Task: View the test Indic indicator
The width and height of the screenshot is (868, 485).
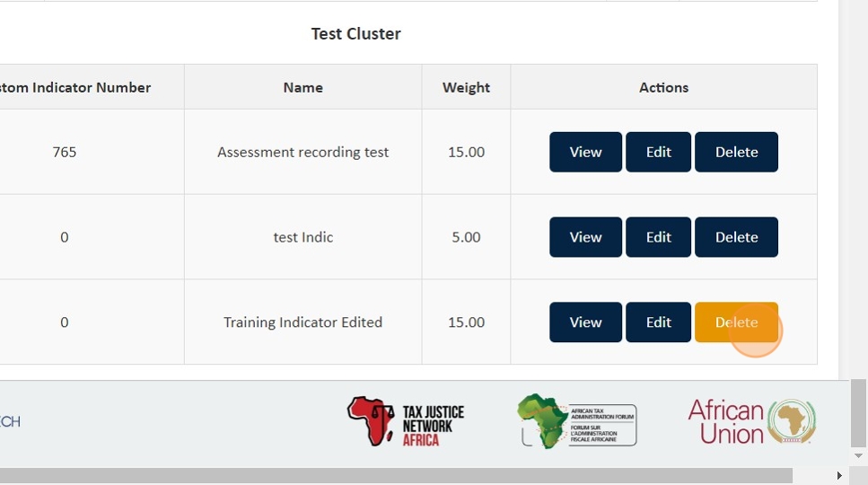Action: coord(585,237)
